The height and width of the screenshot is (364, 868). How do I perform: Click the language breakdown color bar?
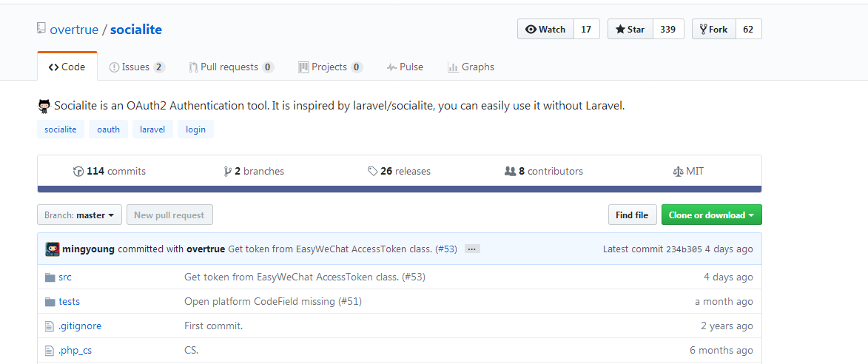tap(399, 189)
